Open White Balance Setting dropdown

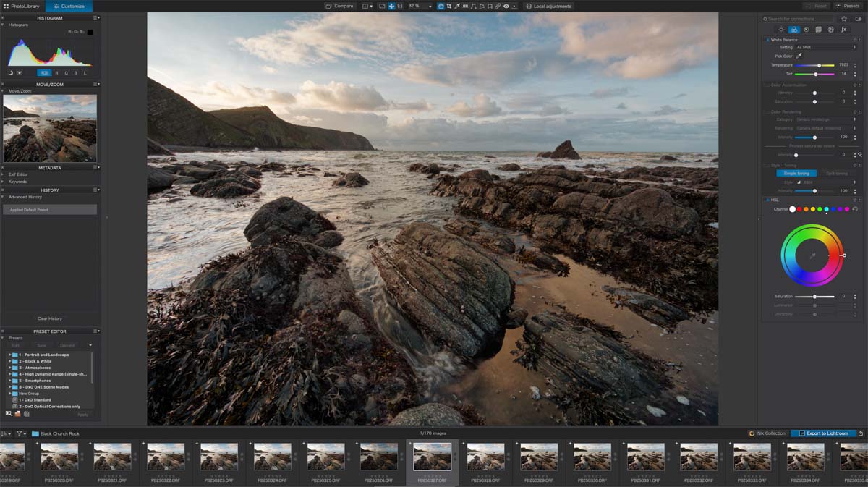pos(825,47)
